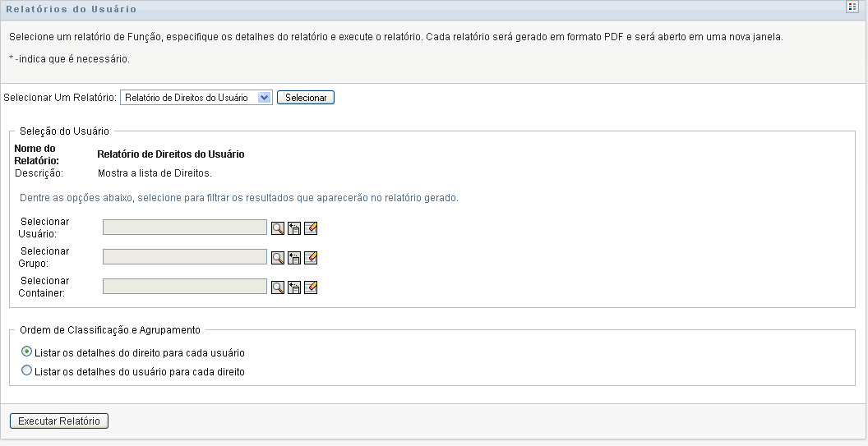This screenshot has width=868, height=446.
Task: Click the Selecionar Container text field
Action: 185,287
